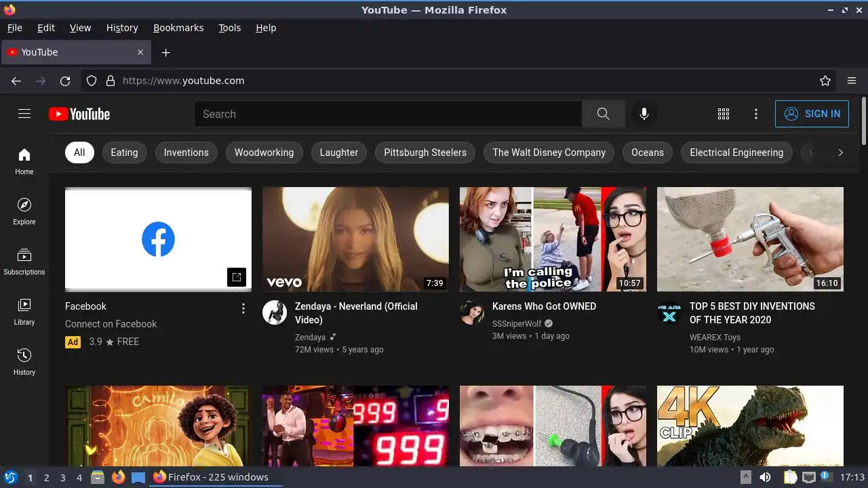This screenshot has height=488, width=868.
Task: Open History in sidebar
Action: coord(24,362)
